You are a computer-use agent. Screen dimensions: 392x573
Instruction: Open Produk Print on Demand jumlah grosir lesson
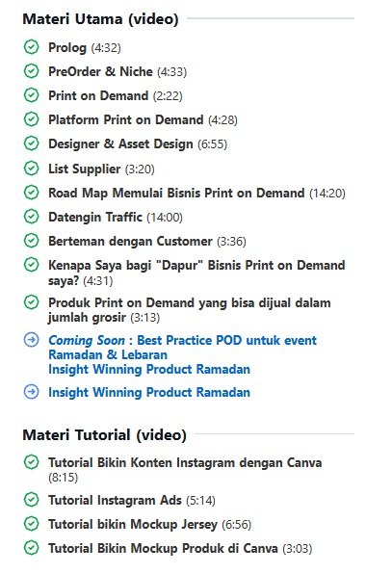tap(190, 310)
